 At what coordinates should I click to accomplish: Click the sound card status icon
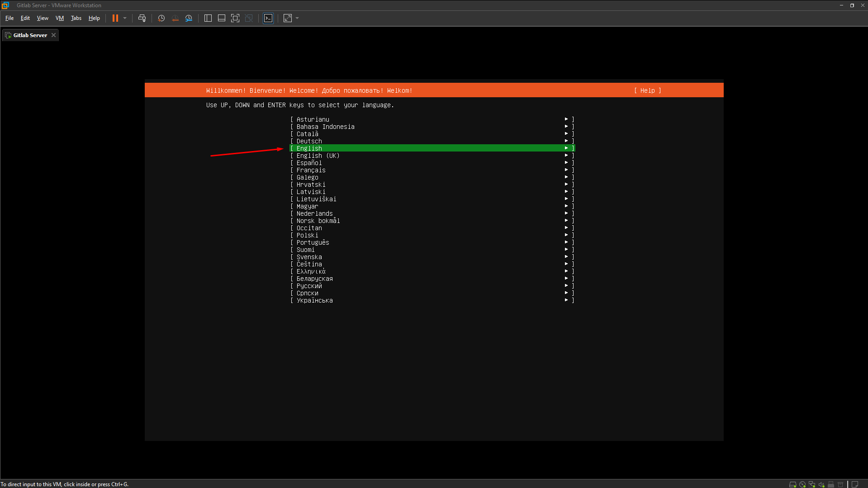tap(821, 484)
